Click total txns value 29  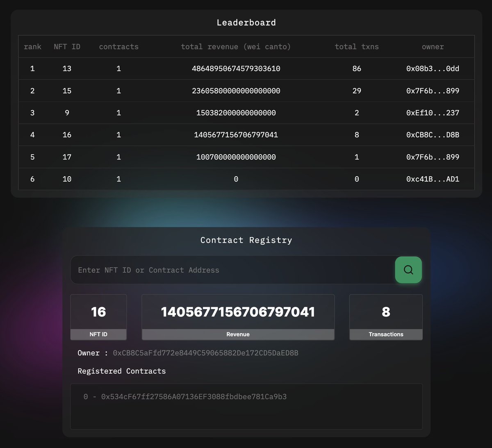[357, 91]
